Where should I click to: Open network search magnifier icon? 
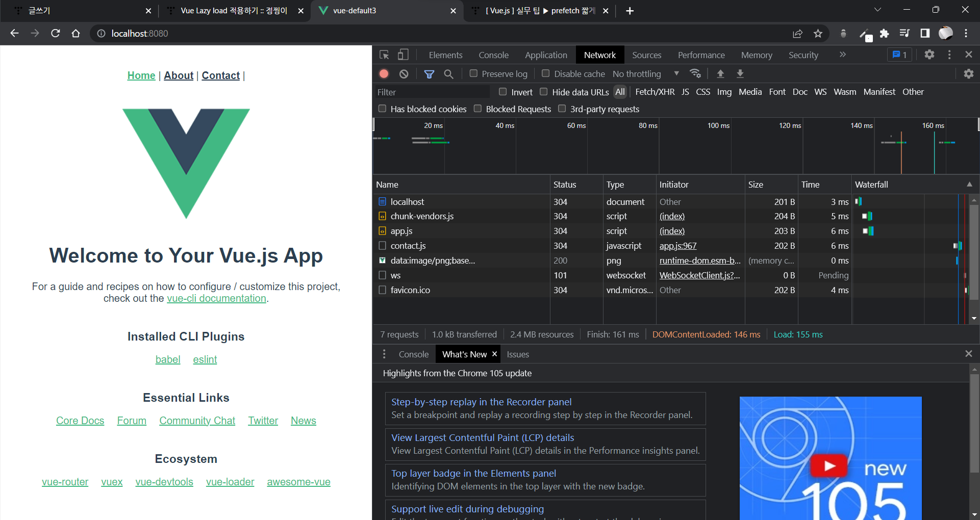pyautogui.click(x=448, y=74)
